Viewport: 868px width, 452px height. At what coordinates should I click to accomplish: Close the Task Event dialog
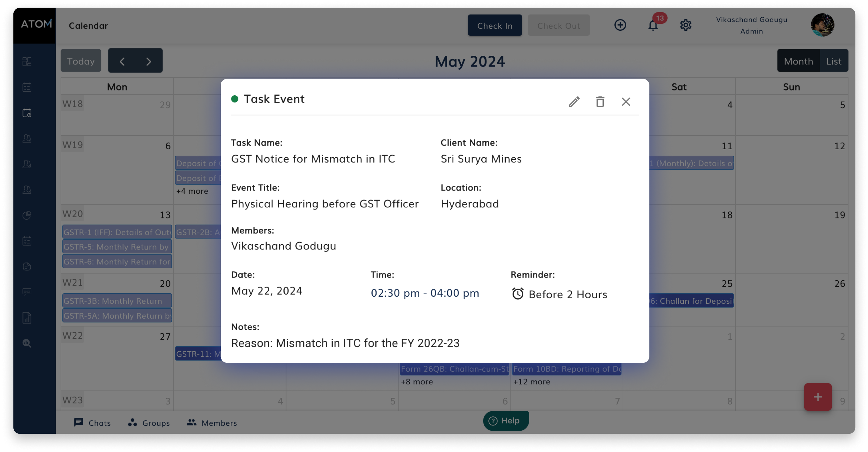[626, 101]
